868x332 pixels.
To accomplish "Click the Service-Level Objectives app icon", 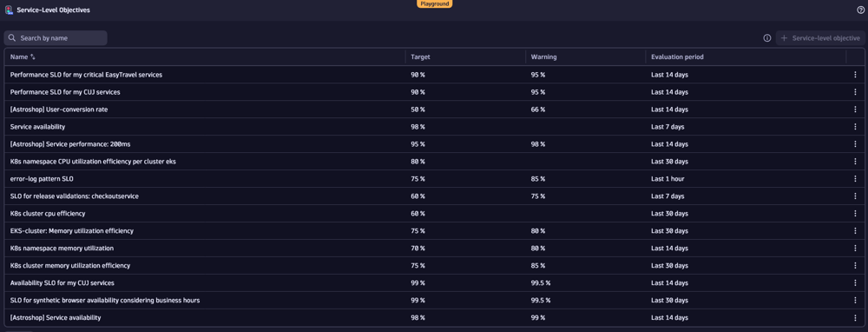I will pyautogui.click(x=9, y=10).
